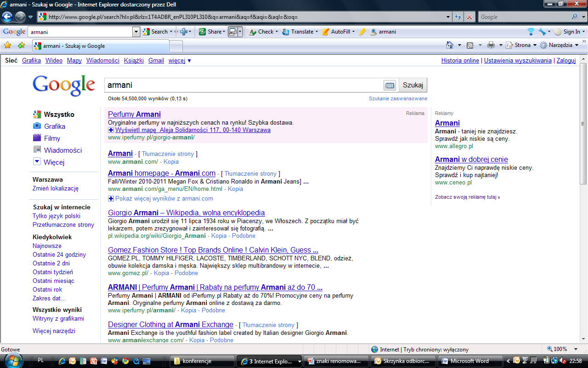Click Zmień lokalizację link
The height and width of the screenshot is (368, 588).
[56, 188]
